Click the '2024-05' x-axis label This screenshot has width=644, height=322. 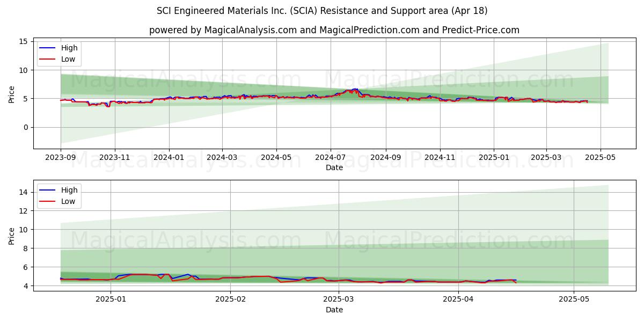coord(276,158)
